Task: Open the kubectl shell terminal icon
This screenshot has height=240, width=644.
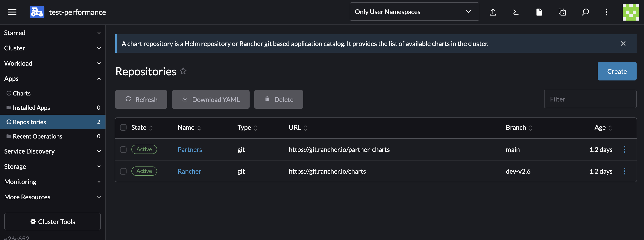Action: pyautogui.click(x=515, y=12)
